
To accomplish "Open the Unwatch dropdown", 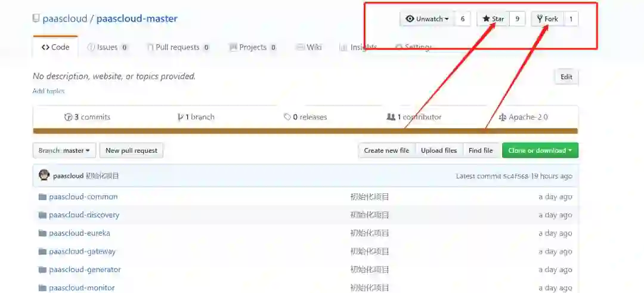I will (x=427, y=19).
